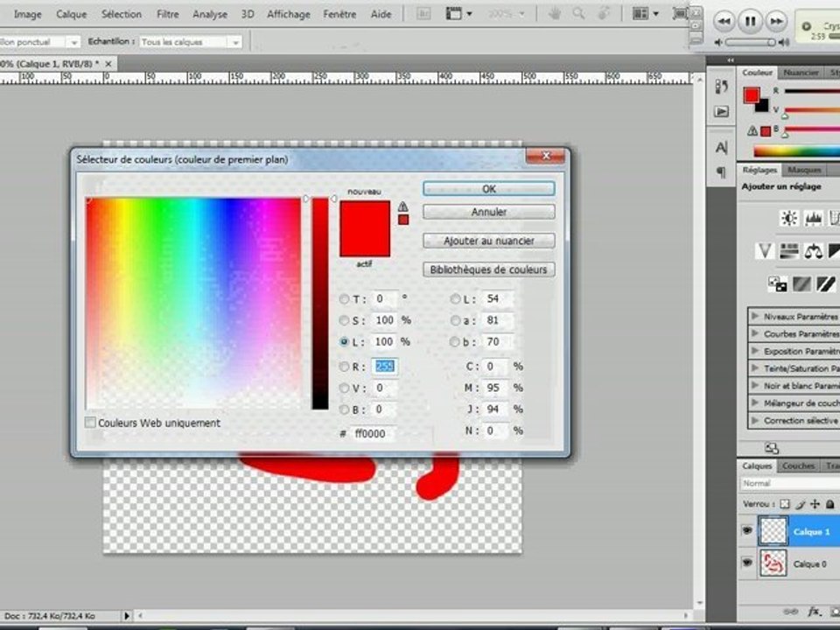Confirm color with the OK button
This screenshot has width=840, height=630.
[488, 189]
